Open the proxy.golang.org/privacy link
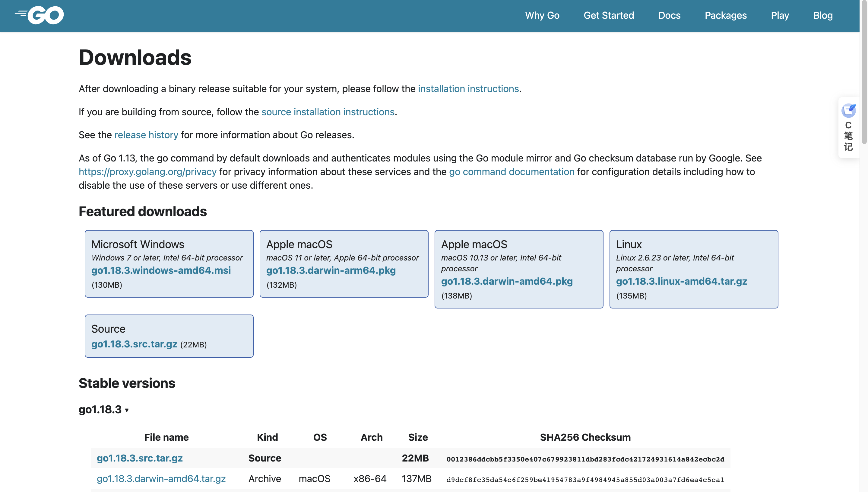The image size is (868, 492). click(x=147, y=172)
